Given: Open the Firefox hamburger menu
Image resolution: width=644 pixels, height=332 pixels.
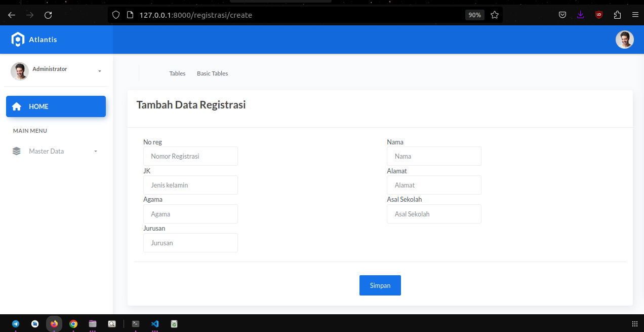Looking at the screenshot, I should click(635, 15).
